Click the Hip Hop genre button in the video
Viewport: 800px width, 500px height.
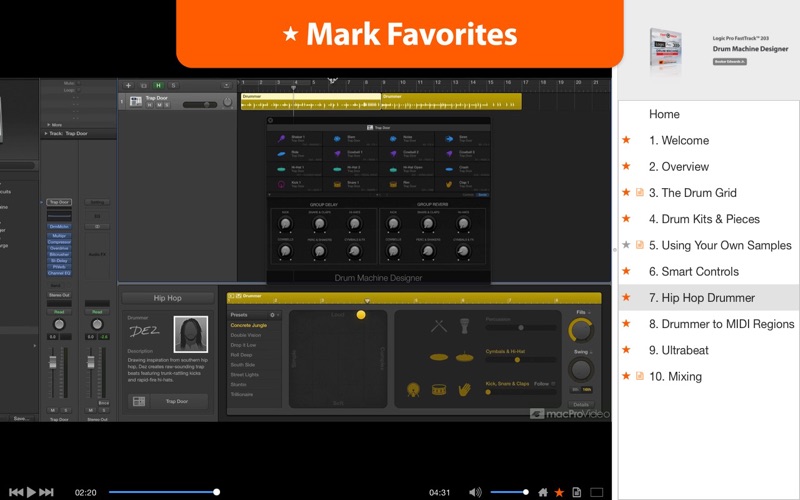click(x=167, y=298)
